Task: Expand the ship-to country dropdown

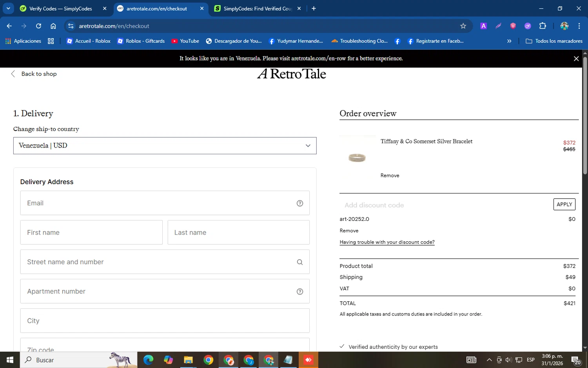Action: click(x=165, y=146)
